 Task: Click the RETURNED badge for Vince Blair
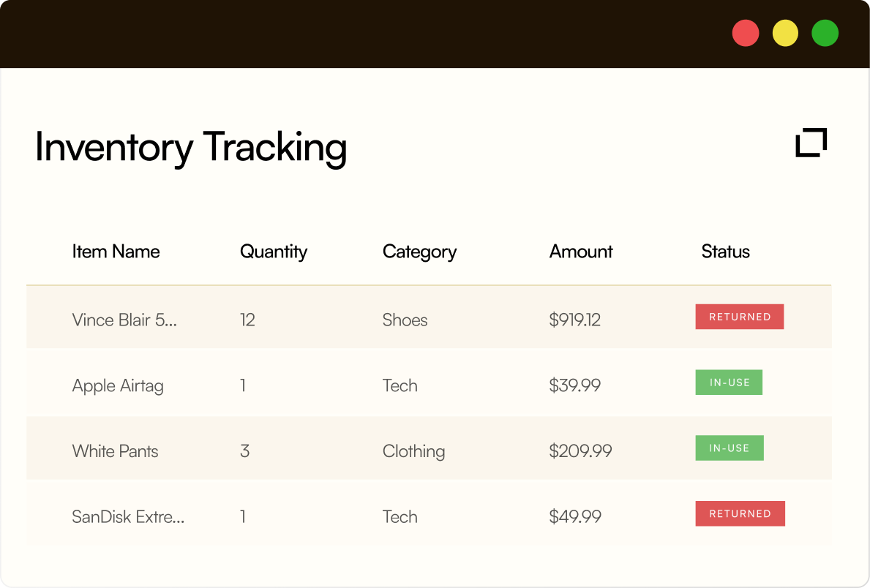point(740,317)
